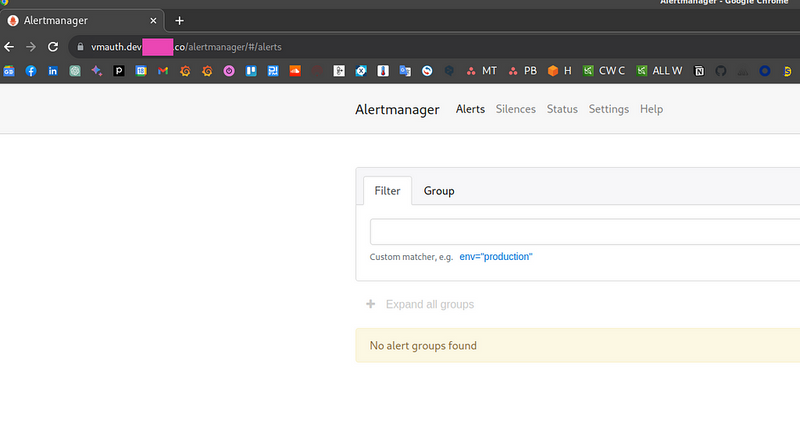Open the Gmail bookmark
Screen dimensions: 800x434
tap(162, 71)
